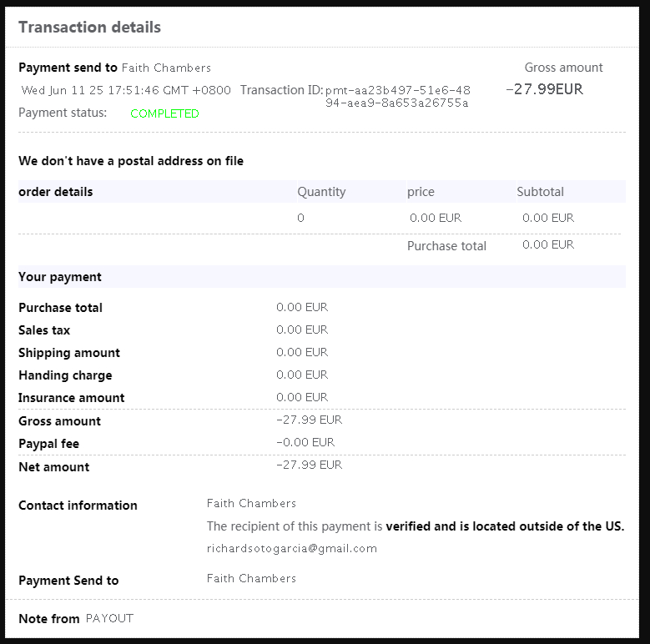Click the 'order details' column header

coord(56,192)
